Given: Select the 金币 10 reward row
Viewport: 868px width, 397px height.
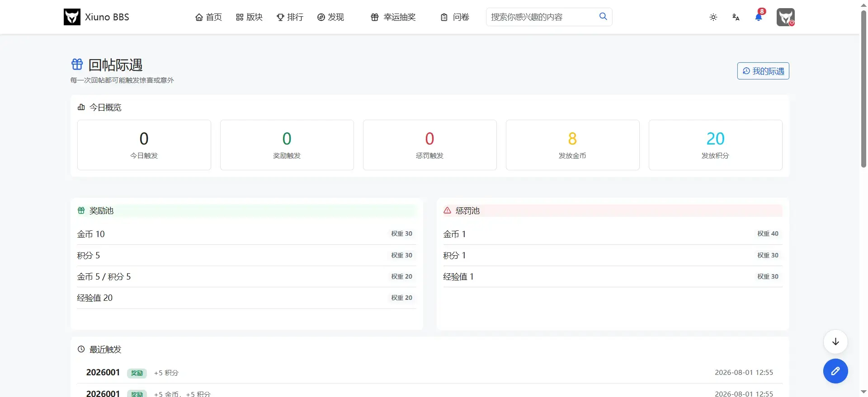Looking at the screenshot, I should (x=246, y=234).
